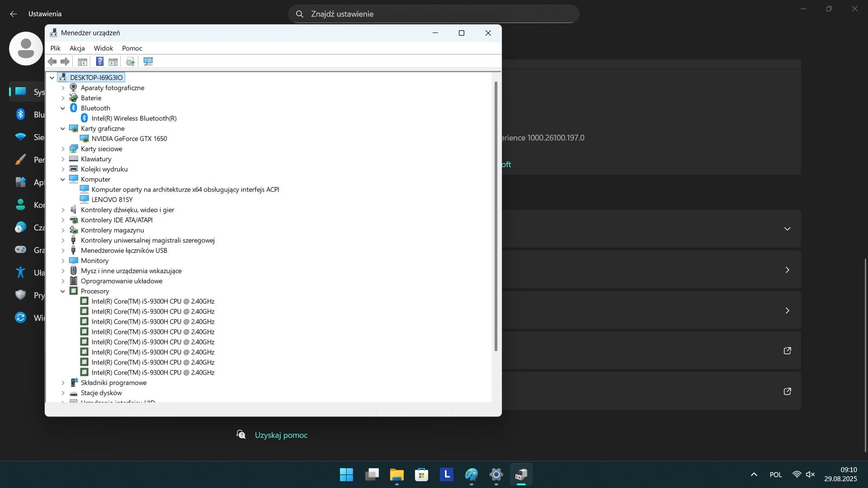Click Device Manager vertical scrollbar
Screen dimensions: 868x488
496,216
